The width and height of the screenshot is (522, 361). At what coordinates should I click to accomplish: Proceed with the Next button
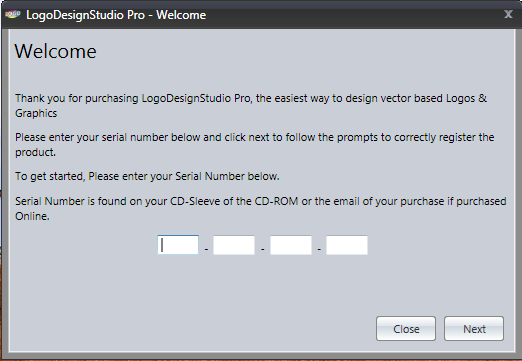point(474,329)
